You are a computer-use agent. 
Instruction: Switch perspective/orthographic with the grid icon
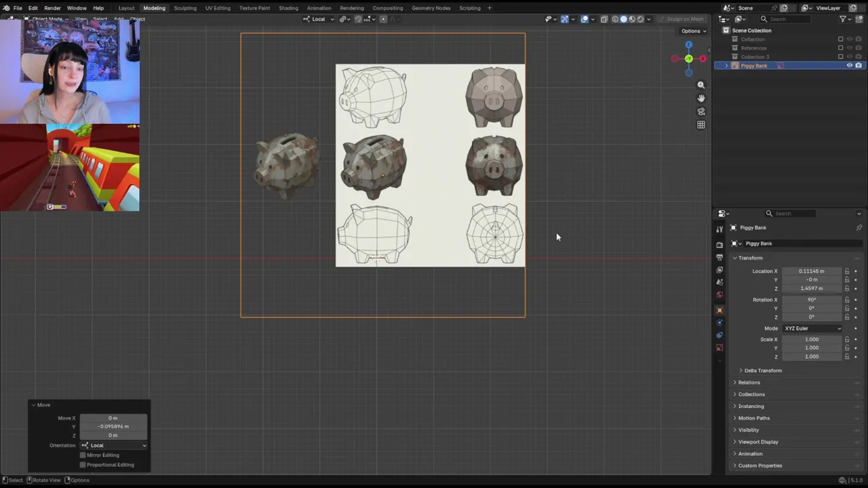tap(701, 125)
